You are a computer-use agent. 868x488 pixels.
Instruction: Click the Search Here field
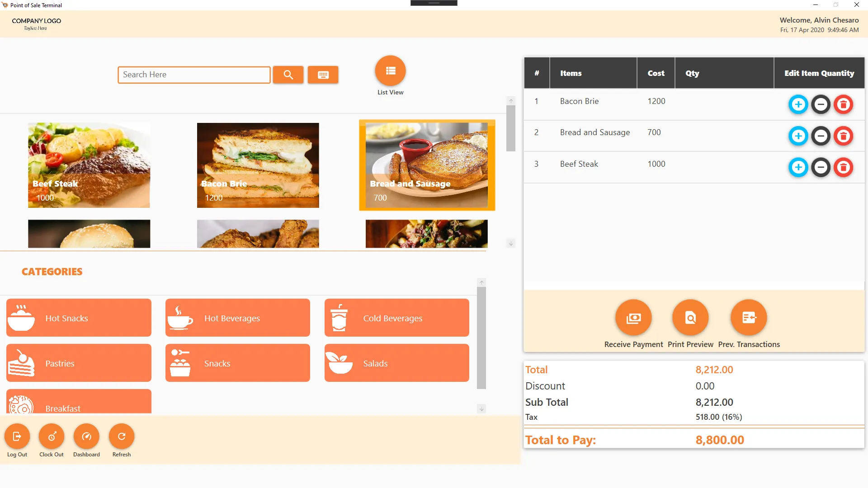194,75
